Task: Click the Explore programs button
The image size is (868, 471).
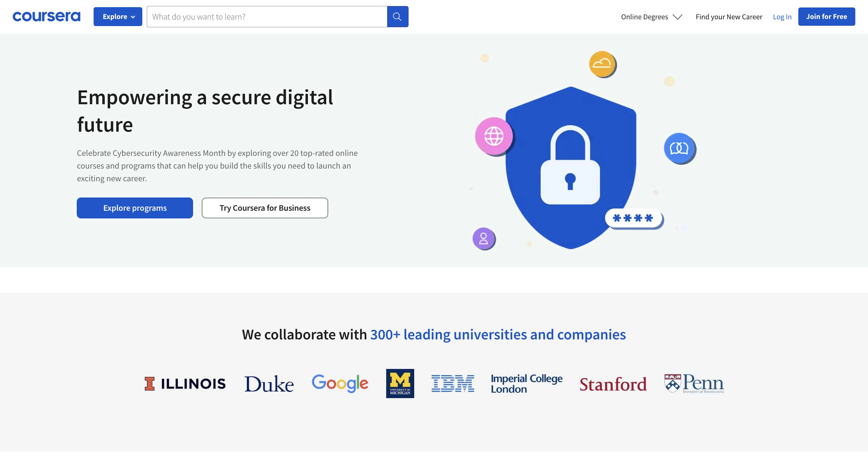Action: coord(135,208)
